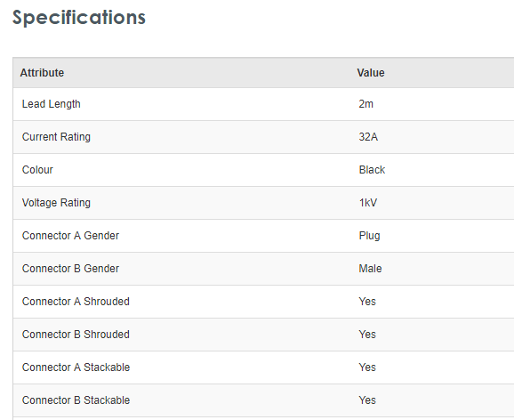Click the 32A current rating value
This screenshot has height=420, width=514.
click(x=368, y=137)
